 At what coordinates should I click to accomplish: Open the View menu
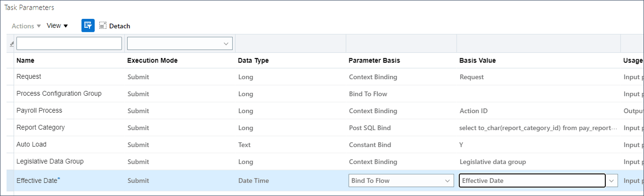pyautogui.click(x=57, y=26)
